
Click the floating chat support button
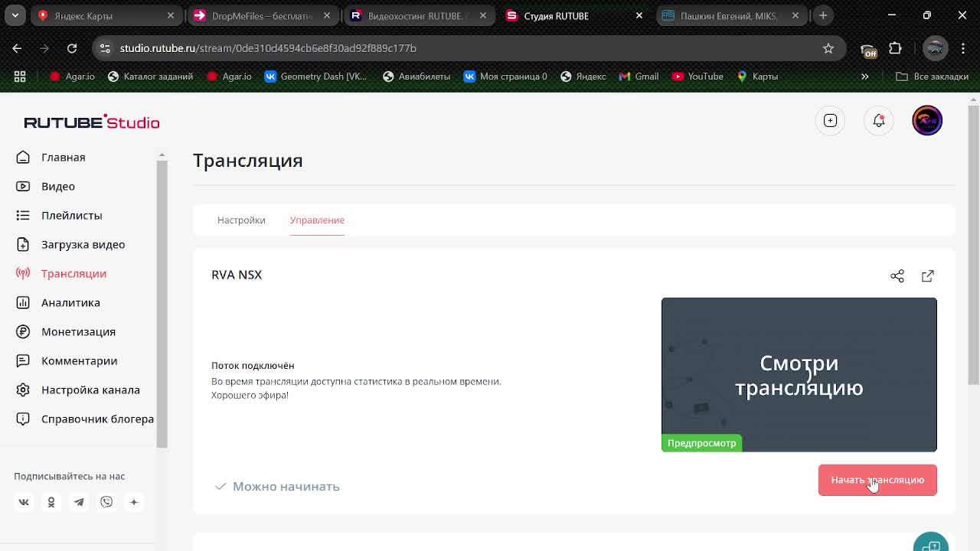pos(931,542)
